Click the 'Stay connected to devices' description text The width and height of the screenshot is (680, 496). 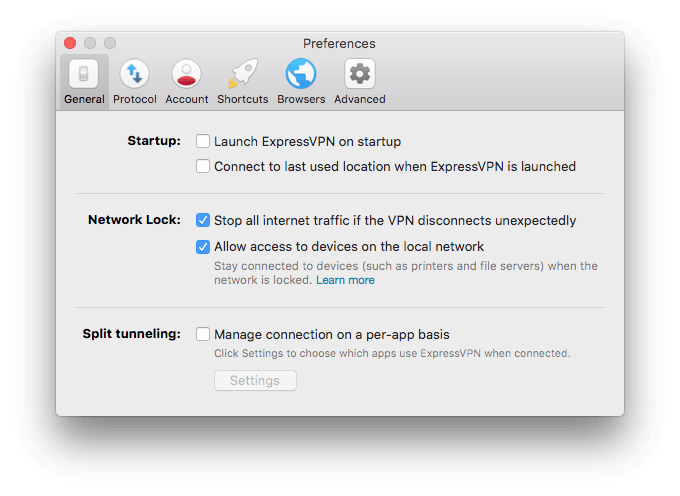(406, 273)
